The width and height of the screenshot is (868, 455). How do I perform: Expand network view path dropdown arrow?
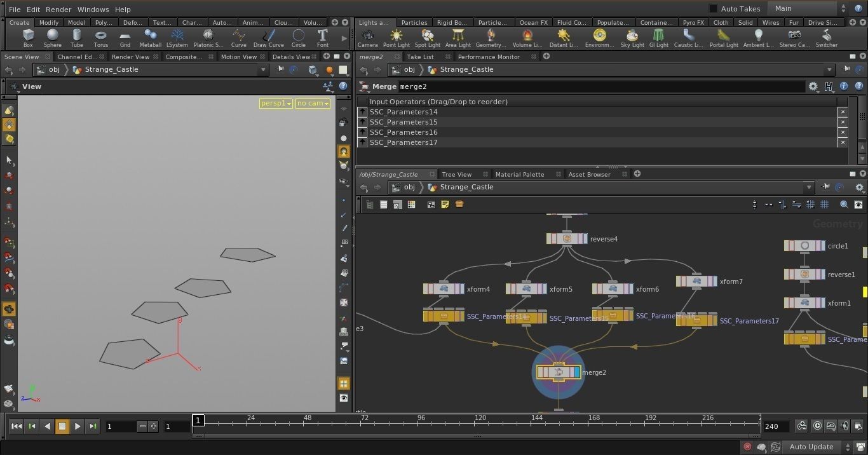tap(809, 187)
